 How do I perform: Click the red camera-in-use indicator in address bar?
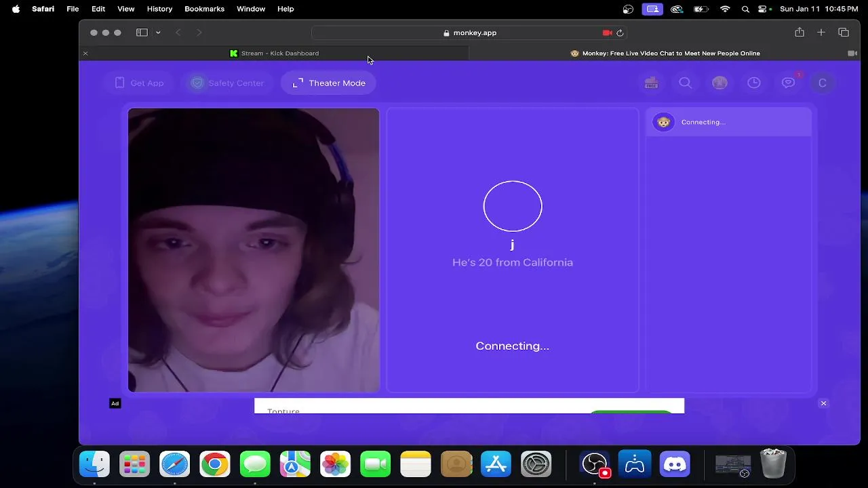607,33
